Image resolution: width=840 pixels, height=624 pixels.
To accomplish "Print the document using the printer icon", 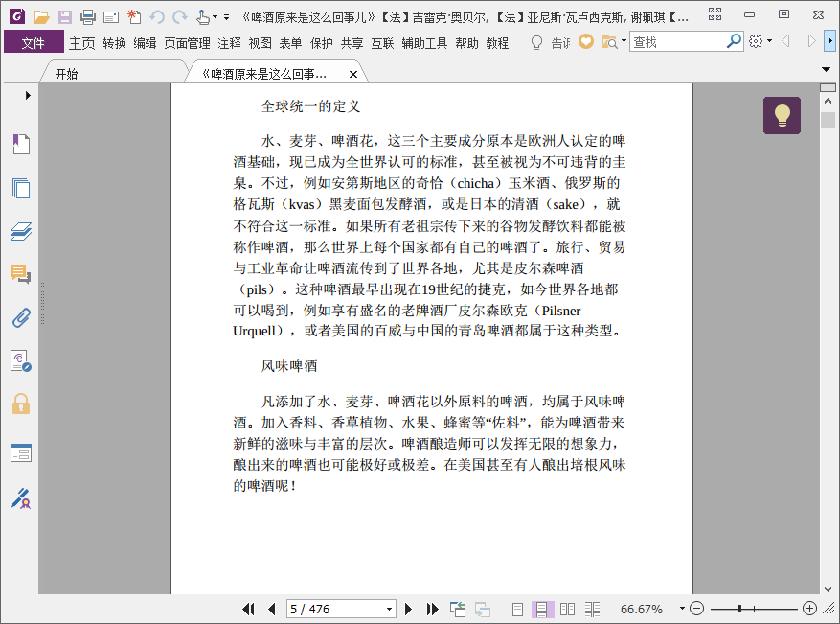I will (88, 17).
